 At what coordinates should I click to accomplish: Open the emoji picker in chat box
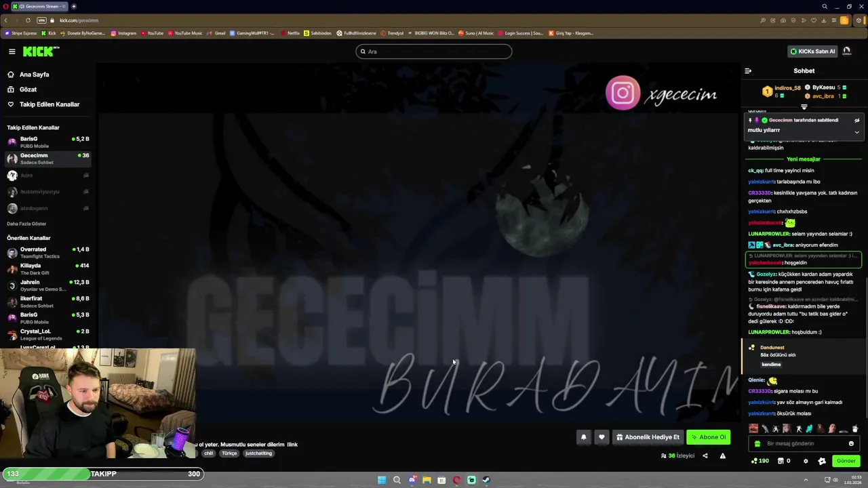(x=851, y=444)
